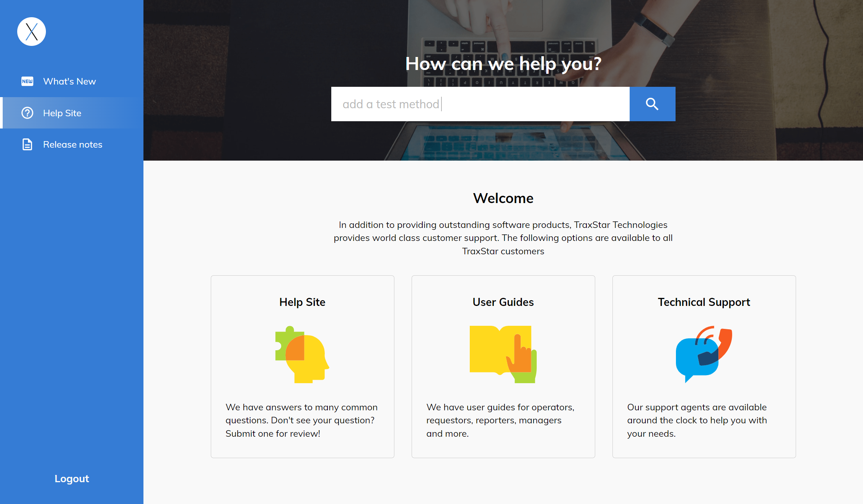This screenshot has height=504, width=863.
Task: Click the question mark icon next to Help Site
Action: click(x=27, y=113)
